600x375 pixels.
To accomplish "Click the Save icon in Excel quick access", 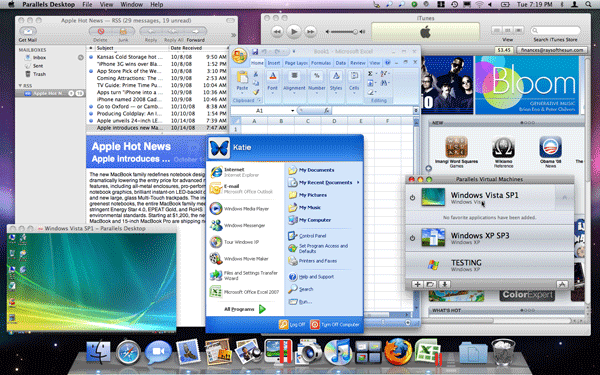I will point(255,52).
